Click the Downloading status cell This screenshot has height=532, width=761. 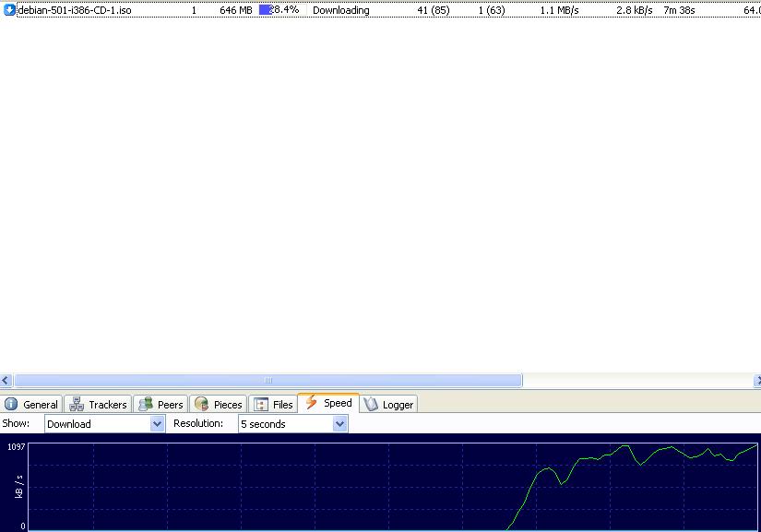pos(340,10)
